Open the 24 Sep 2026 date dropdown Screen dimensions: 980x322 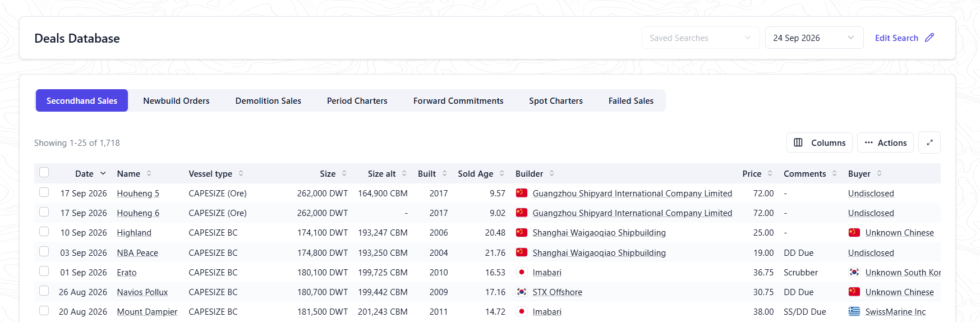coord(814,38)
